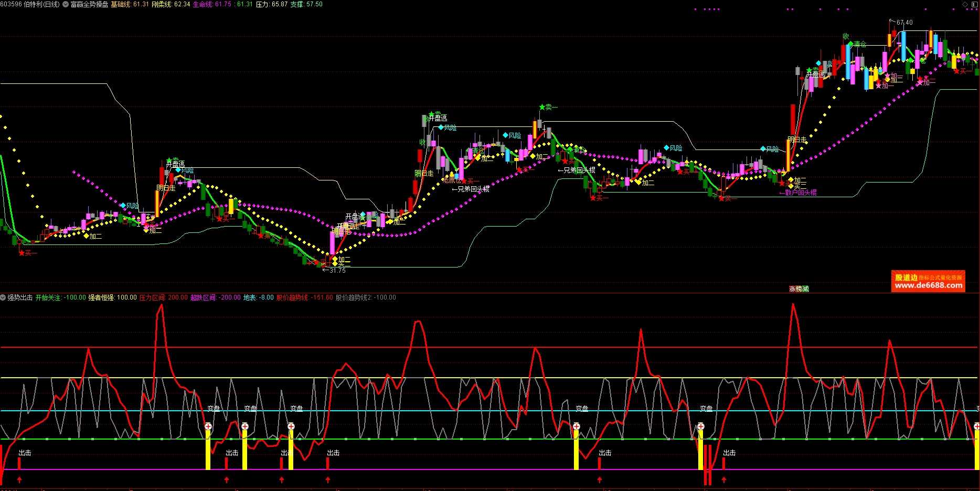The width and height of the screenshot is (980, 491).
Task: Click the green star 卖一 signal
Action: tap(542, 107)
